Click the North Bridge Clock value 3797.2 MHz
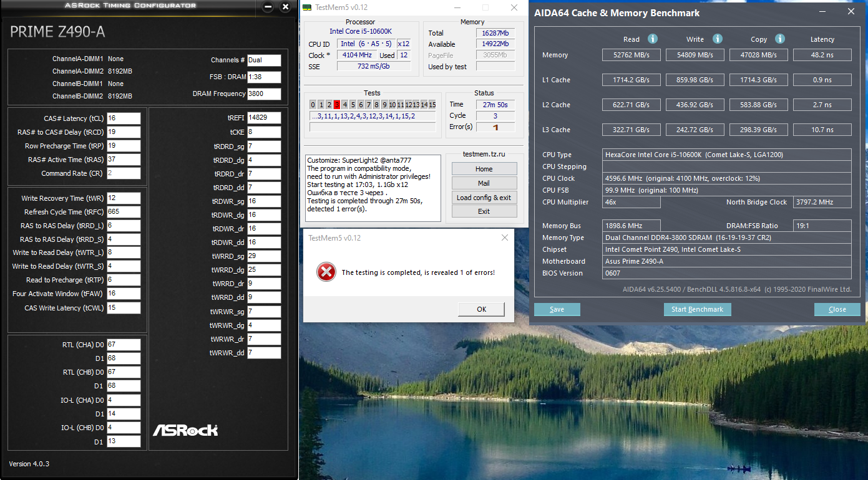 pos(822,202)
